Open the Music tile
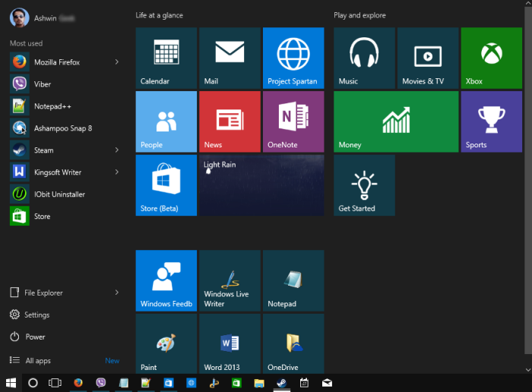 click(x=364, y=58)
